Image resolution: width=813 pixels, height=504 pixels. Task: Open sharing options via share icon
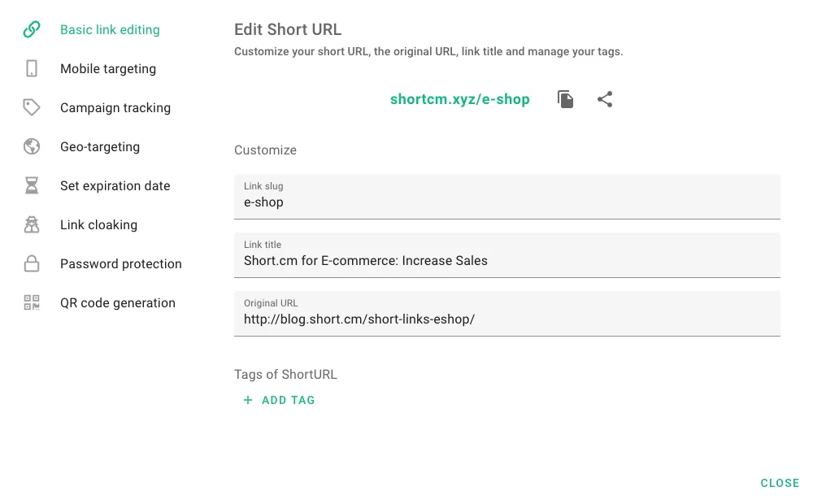coord(605,98)
